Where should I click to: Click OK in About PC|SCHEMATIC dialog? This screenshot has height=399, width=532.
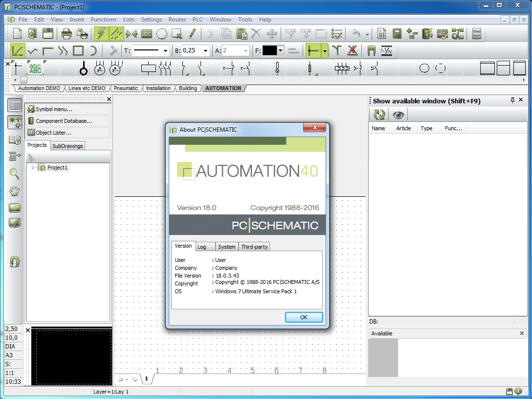pyautogui.click(x=304, y=317)
